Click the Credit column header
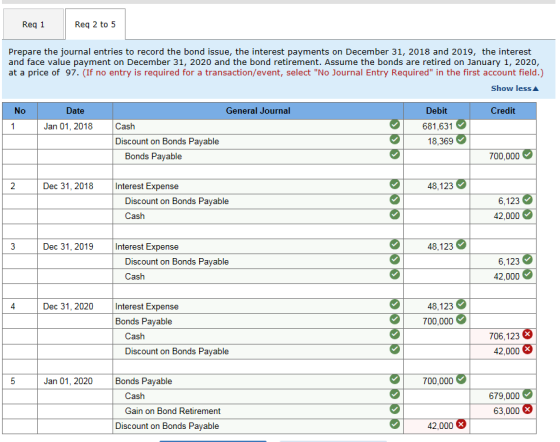The height and width of the screenshot is (442, 560). tap(503, 111)
